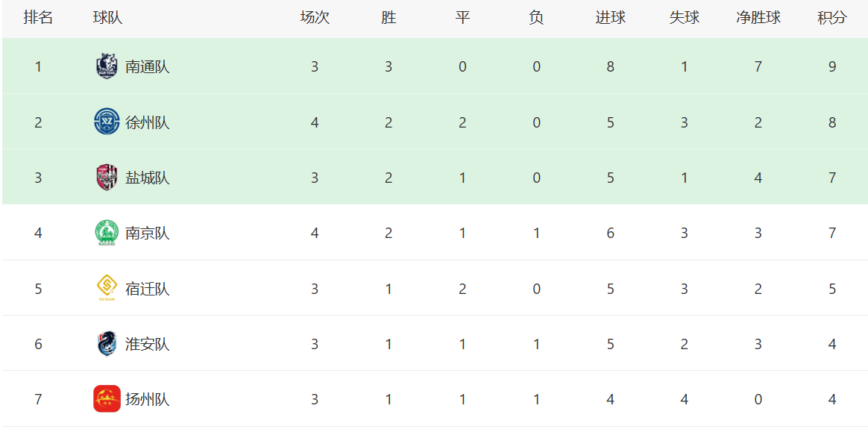This screenshot has height=432, width=868.
Task: Click the 球队 team column header
Action: pyautogui.click(x=107, y=18)
